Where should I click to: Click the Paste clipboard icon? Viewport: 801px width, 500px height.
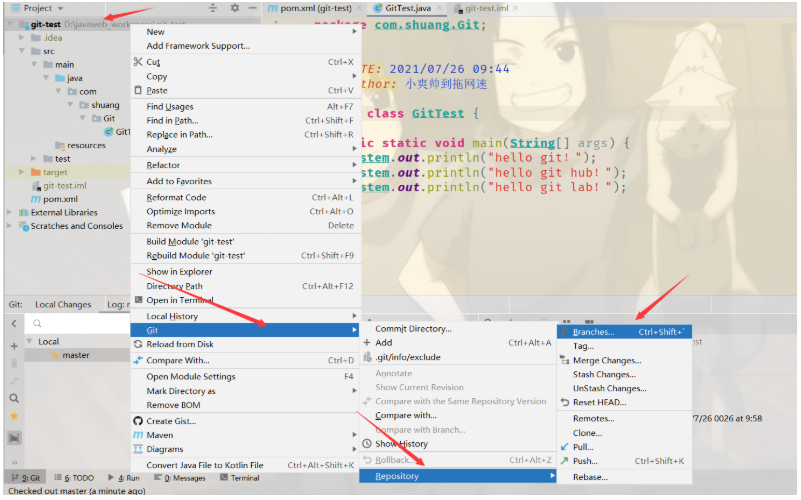point(138,90)
